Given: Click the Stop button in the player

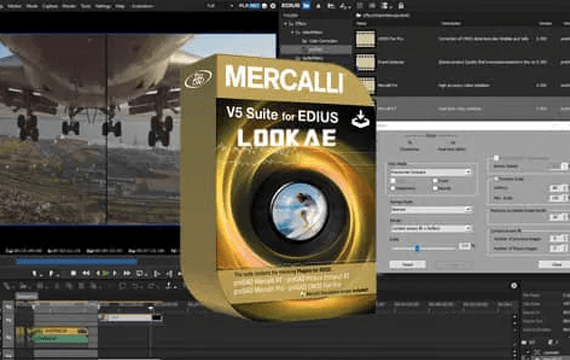Looking at the screenshot, I should pyautogui.click(x=73, y=273).
